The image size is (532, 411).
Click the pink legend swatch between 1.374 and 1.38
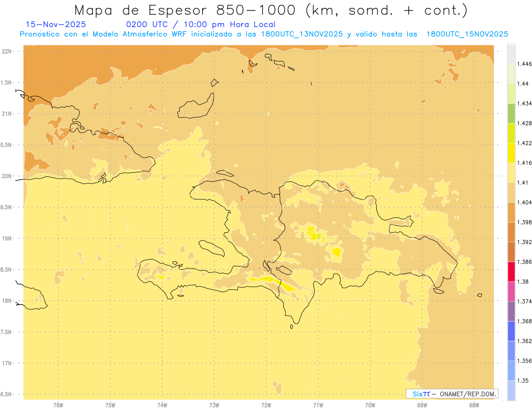pyautogui.click(x=511, y=291)
